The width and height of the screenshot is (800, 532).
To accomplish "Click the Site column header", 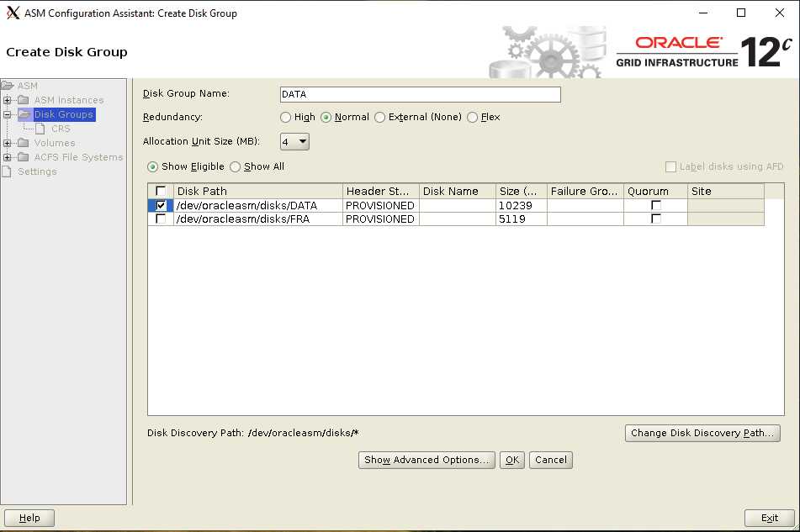I will tap(725, 191).
